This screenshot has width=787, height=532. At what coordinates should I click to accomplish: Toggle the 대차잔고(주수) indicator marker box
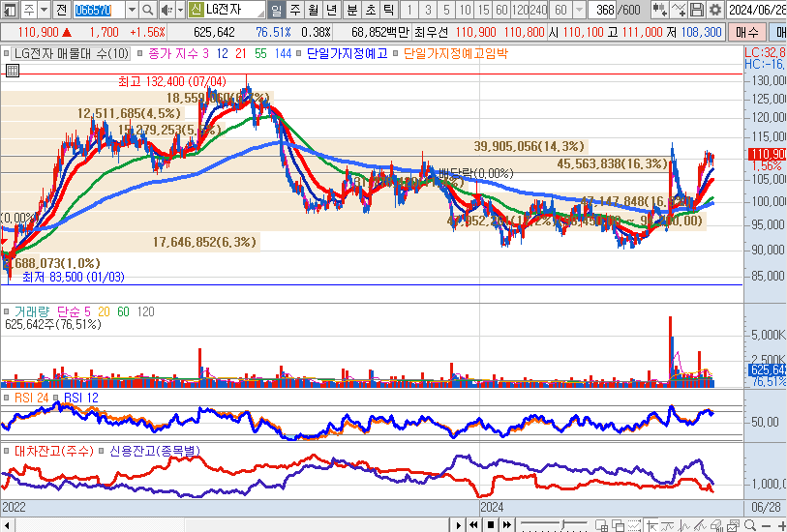(8, 451)
